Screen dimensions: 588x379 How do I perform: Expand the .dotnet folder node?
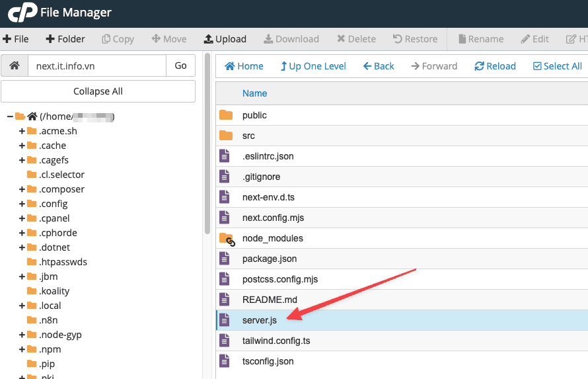[22, 247]
